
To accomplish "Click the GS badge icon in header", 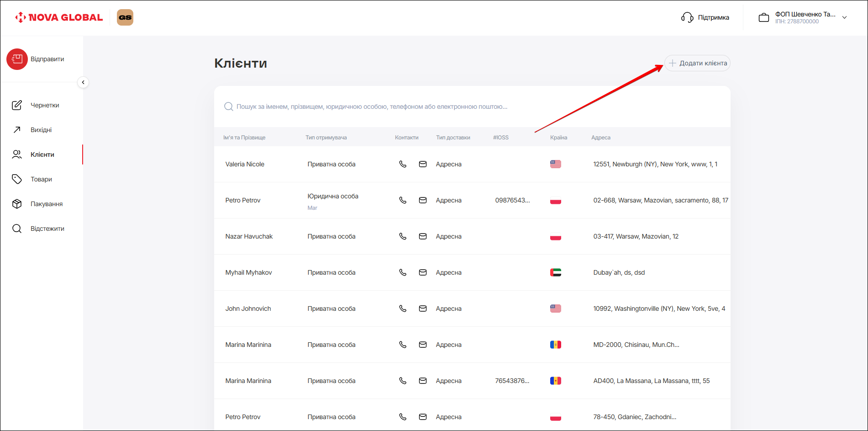I will (x=125, y=17).
